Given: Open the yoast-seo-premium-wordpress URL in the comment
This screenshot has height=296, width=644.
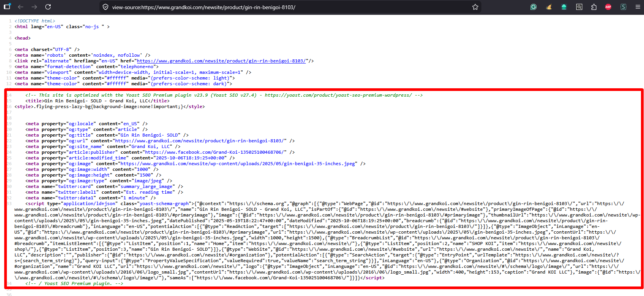Looking at the screenshot, I should point(338,95).
